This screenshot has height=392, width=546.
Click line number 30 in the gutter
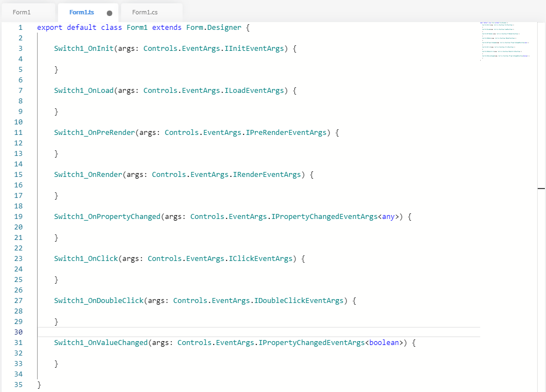(18, 332)
